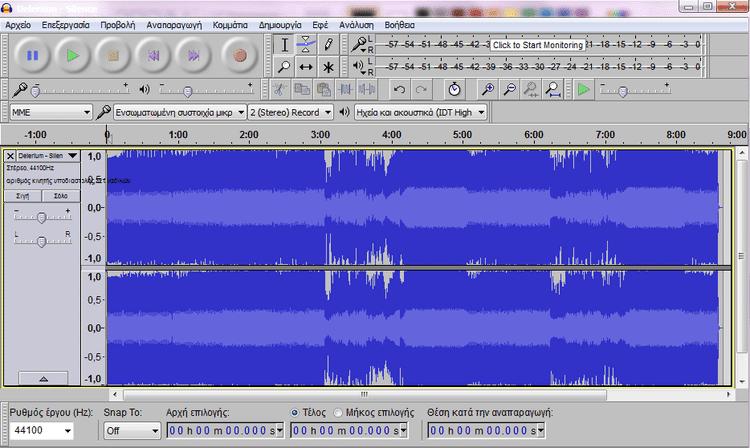Image resolution: width=750 pixels, height=448 pixels.
Task: Click the selection start time field
Action: click(x=225, y=431)
